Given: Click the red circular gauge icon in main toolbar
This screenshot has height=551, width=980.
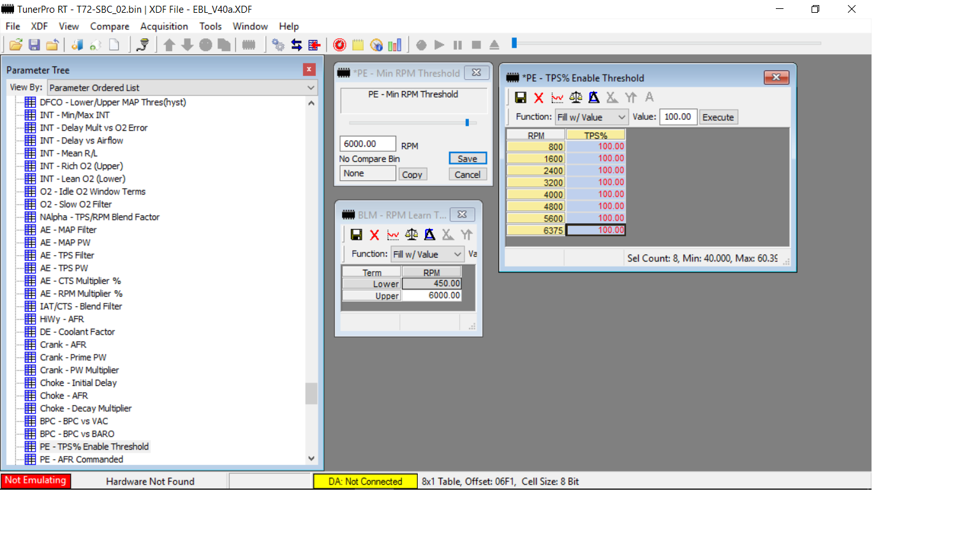Looking at the screenshot, I should [x=339, y=45].
